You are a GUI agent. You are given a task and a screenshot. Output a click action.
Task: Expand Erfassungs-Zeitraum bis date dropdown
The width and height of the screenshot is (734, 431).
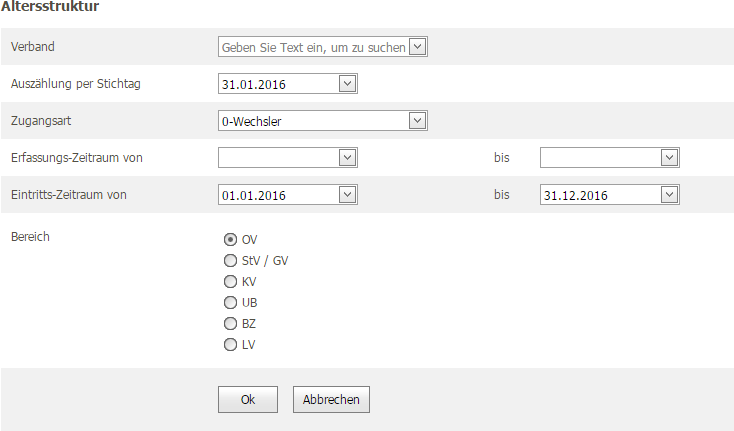click(669, 158)
